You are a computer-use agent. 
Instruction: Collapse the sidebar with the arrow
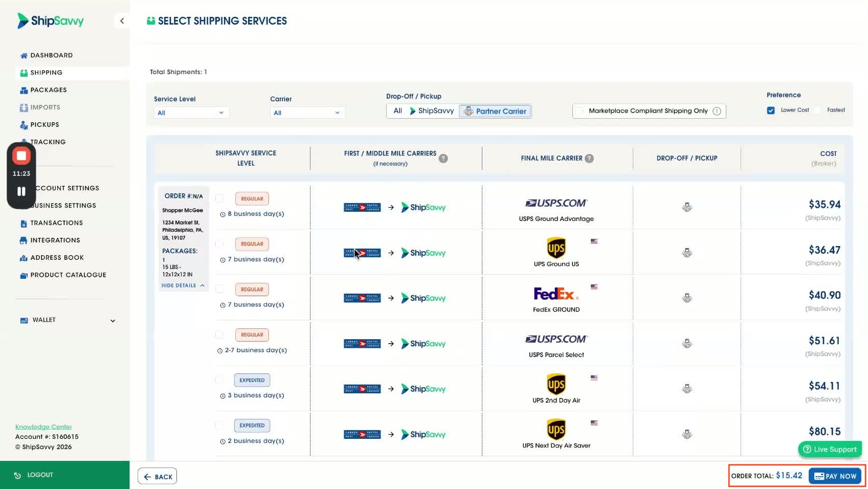tap(122, 21)
